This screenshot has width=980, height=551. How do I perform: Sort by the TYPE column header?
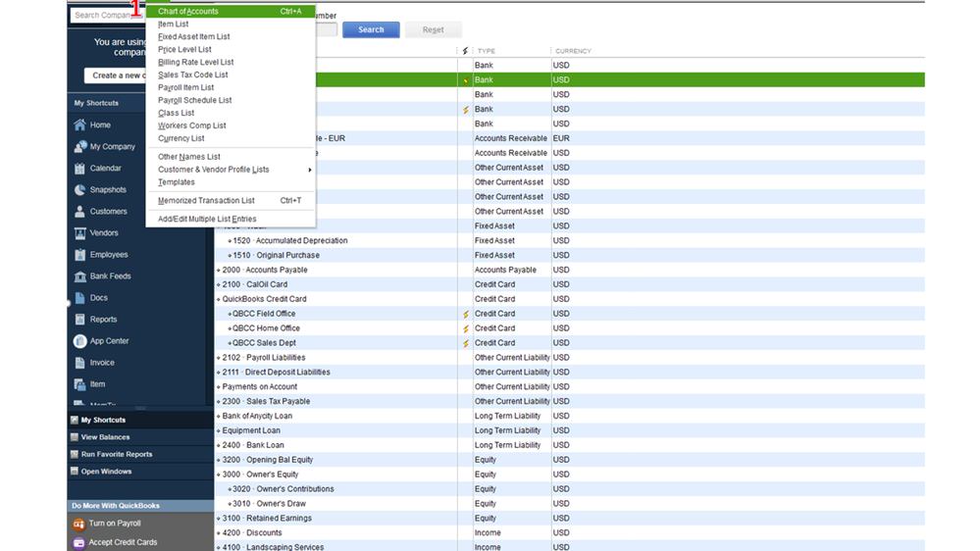pos(487,51)
